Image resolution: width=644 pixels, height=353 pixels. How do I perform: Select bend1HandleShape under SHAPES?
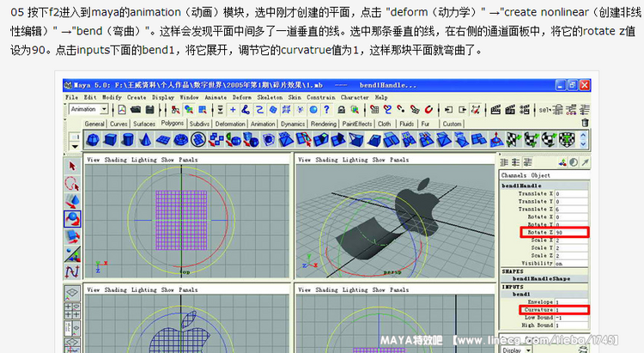pos(541,278)
